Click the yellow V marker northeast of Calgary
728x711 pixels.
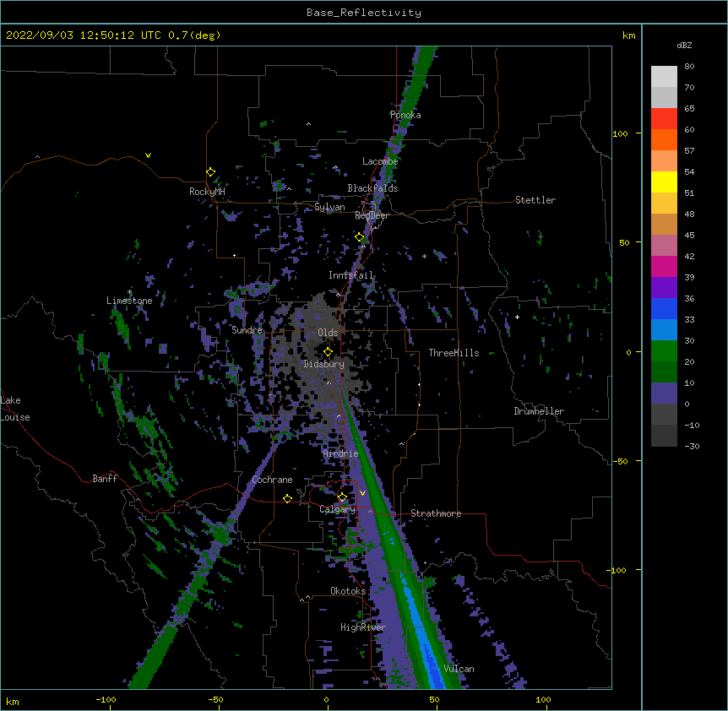click(x=362, y=493)
